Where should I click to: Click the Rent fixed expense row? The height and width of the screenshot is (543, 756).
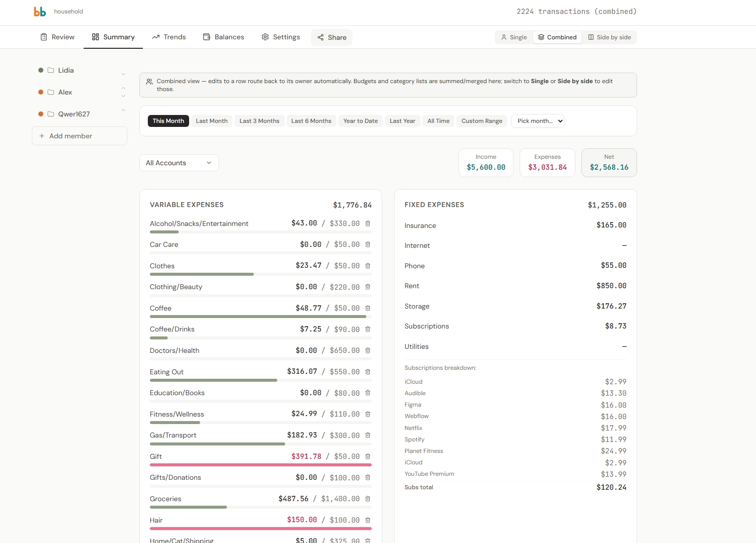point(516,286)
